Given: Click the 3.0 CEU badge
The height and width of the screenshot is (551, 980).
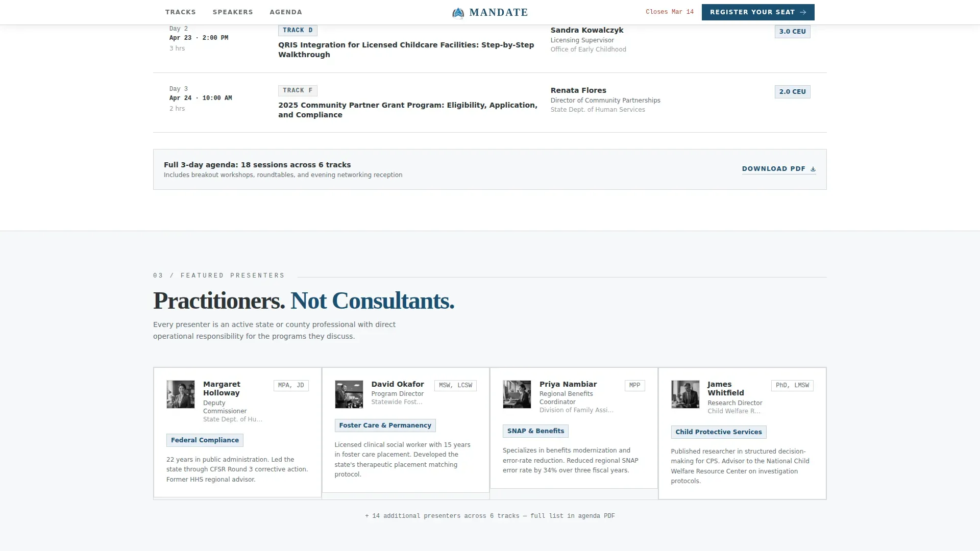Looking at the screenshot, I should (792, 32).
